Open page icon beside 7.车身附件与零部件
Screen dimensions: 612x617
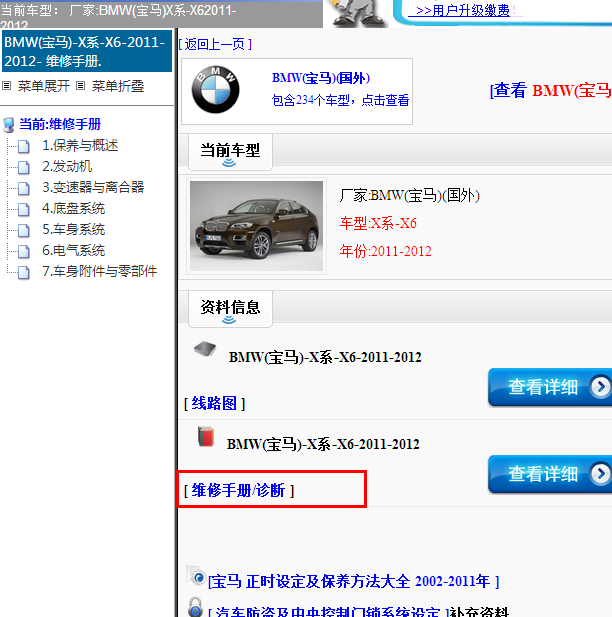24,272
